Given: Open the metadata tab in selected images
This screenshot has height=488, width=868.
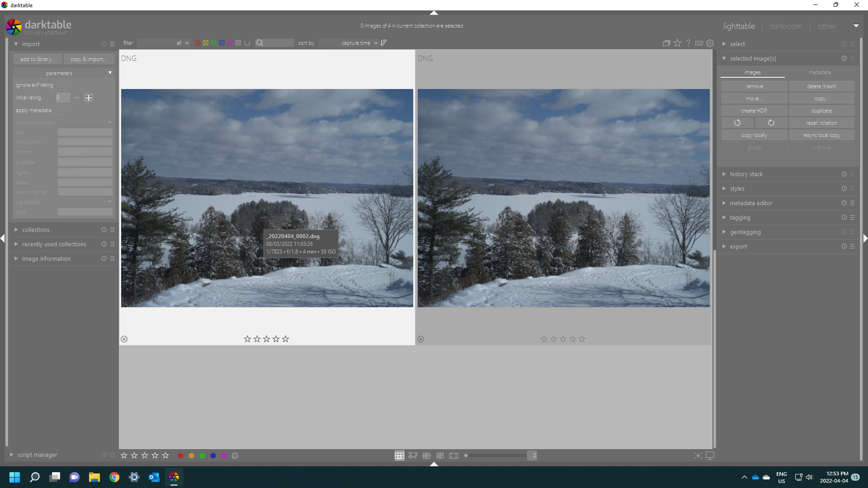Looking at the screenshot, I should pyautogui.click(x=819, y=72).
